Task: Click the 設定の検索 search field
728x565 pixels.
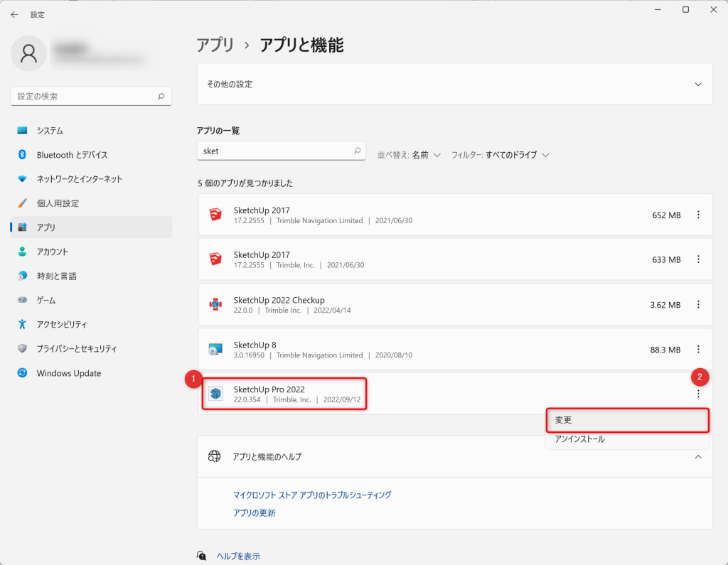Action: click(84, 96)
